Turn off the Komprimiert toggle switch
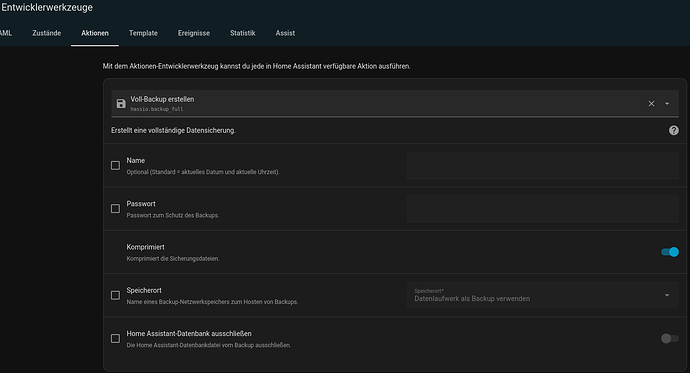 coord(670,252)
